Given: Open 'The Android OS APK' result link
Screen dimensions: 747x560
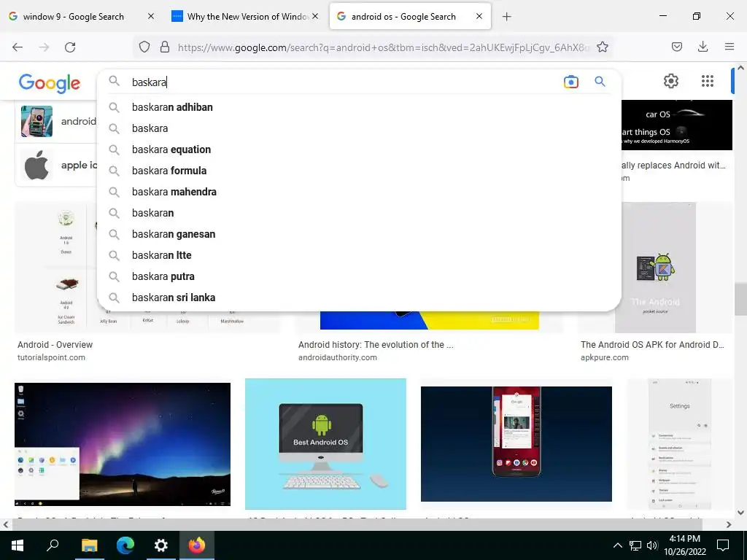Looking at the screenshot, I should click(x=652, y=345).
